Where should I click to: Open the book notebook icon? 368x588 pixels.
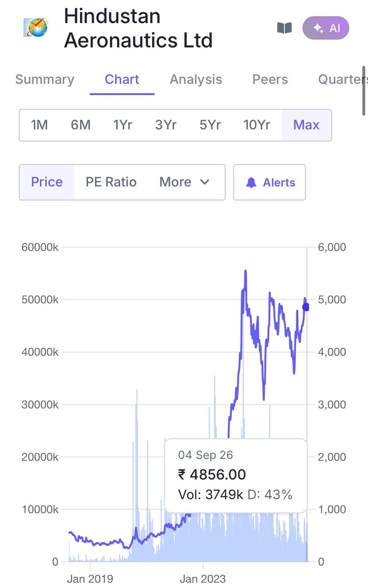(x=285, y=28)
